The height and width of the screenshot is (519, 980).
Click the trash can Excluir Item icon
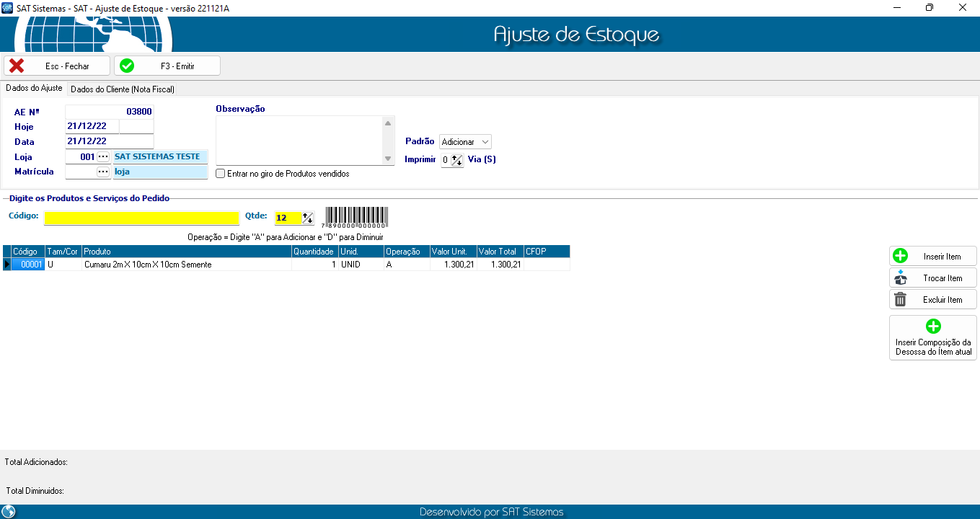click(900, 299)
